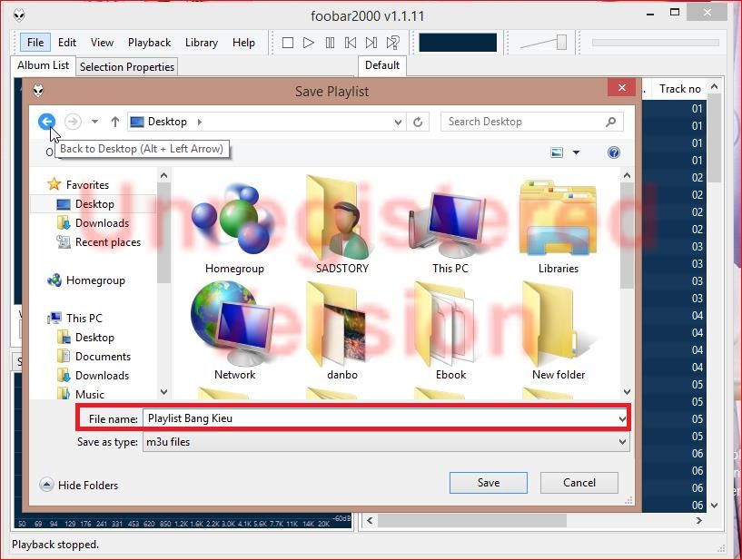Click the sidebar scrollbar down arrow
The image size is (742, 560).
(x=163, y=391)
